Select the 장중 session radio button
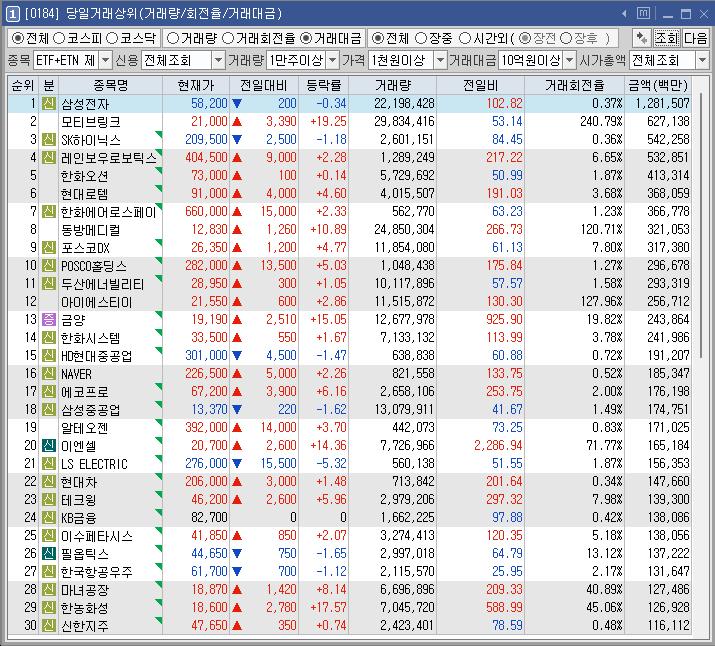The height and width of the screenshot is (646, 715). (421, 38)
